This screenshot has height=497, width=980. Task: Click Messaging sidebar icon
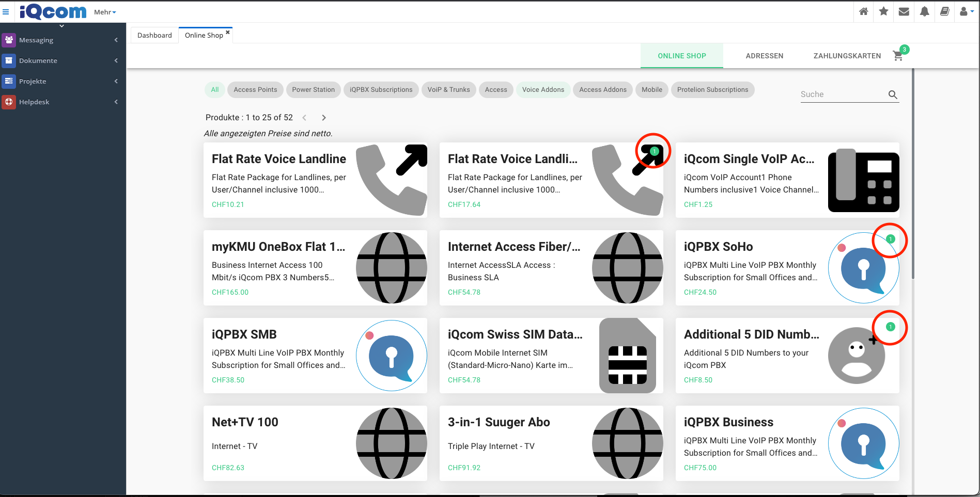(9, 40)
